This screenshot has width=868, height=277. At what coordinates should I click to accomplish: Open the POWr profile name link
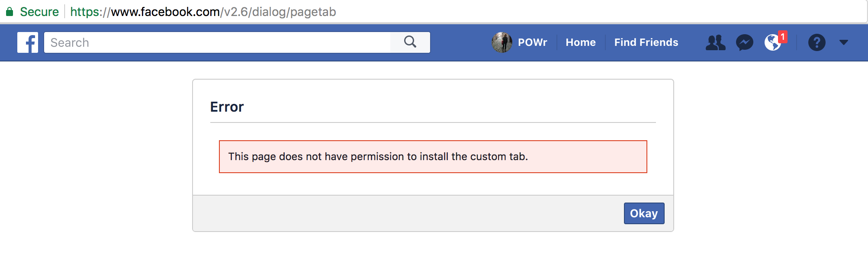point(532,42)
